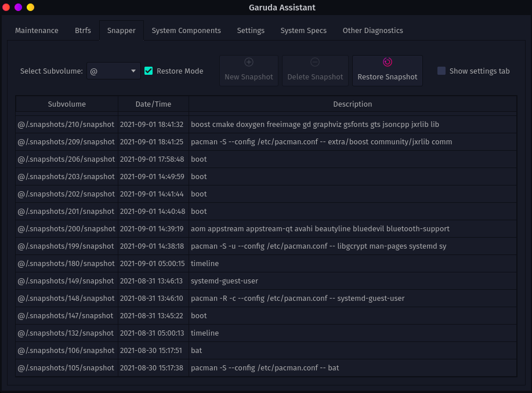This screenshot has width=532, height=393.
Task: Click the Subvolume column header
Action: click(67, 104)
